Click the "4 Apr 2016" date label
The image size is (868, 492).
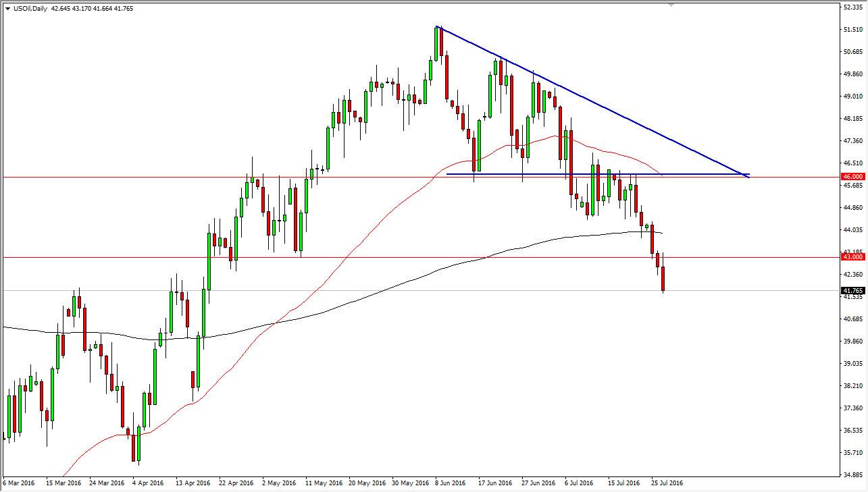point(149,483)
